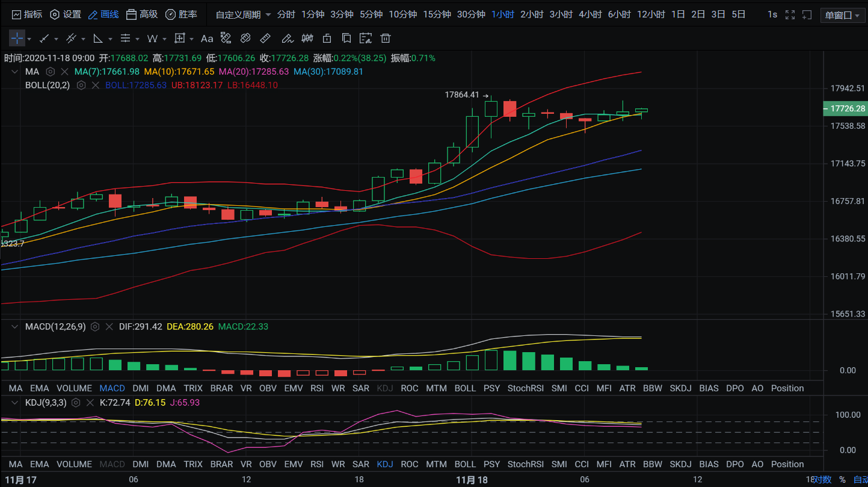Click the ruler measurement tool icon

[x=265, y=39]
